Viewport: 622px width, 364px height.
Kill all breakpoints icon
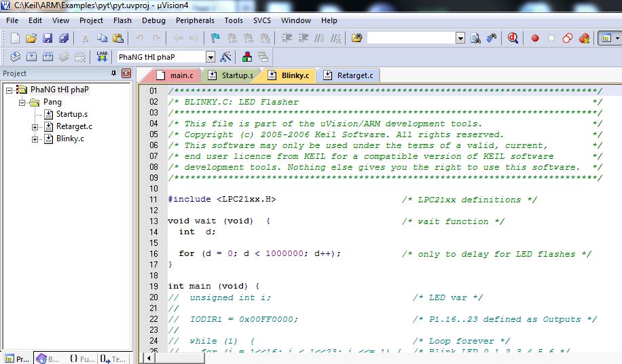(585, 39)
